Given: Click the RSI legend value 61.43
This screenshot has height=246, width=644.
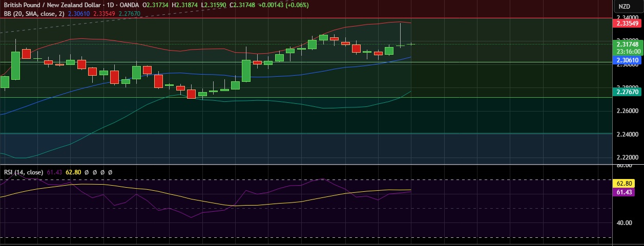Looking at the screenshot, I should [x=54, y=172].
